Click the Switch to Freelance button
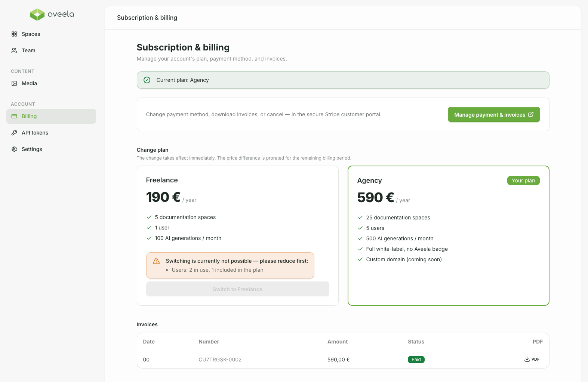 click(237, 289)
